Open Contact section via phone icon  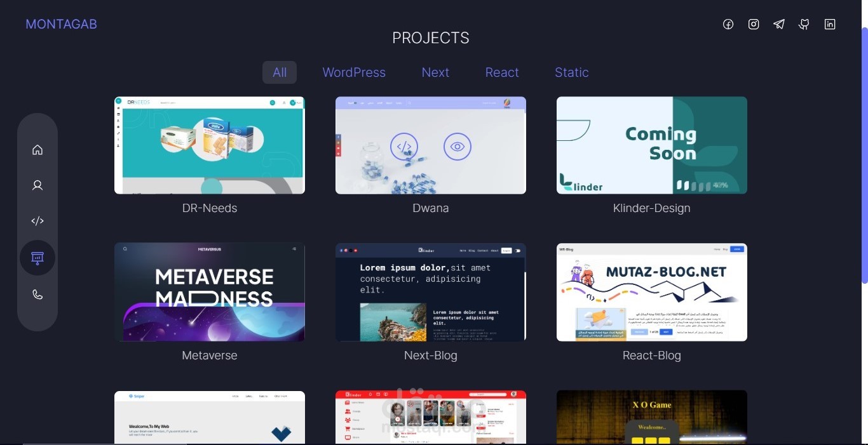pos(37,295)
